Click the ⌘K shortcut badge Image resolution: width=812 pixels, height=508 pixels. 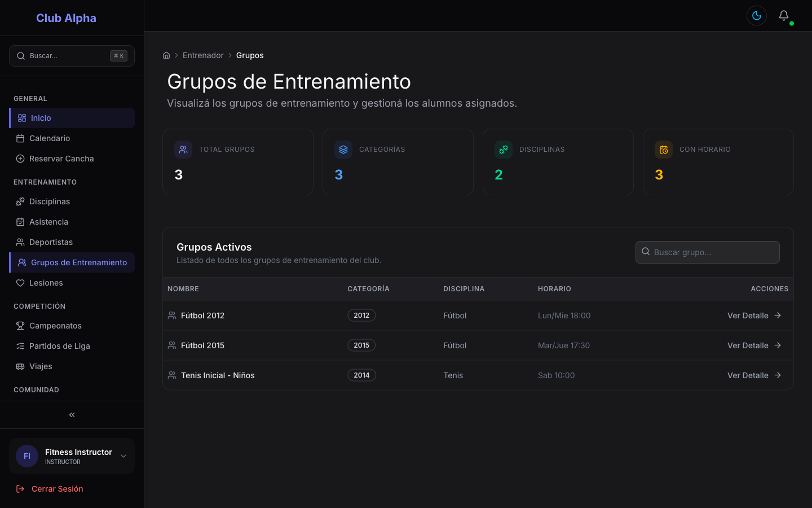pos(118,56)
